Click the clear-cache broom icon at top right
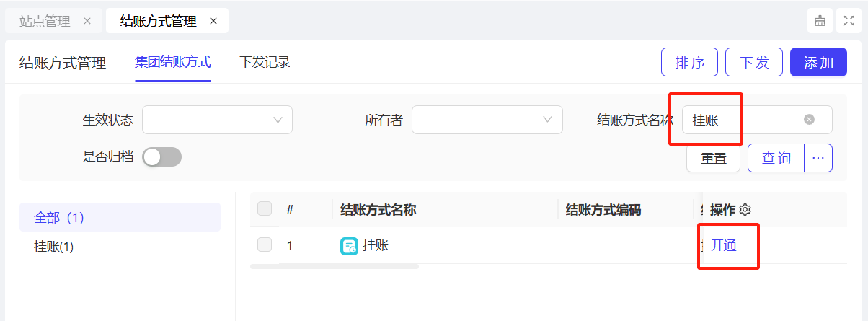 pos(820,21)
